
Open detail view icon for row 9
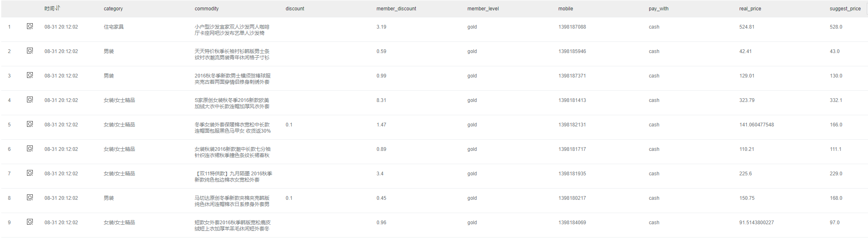[30, 222]
